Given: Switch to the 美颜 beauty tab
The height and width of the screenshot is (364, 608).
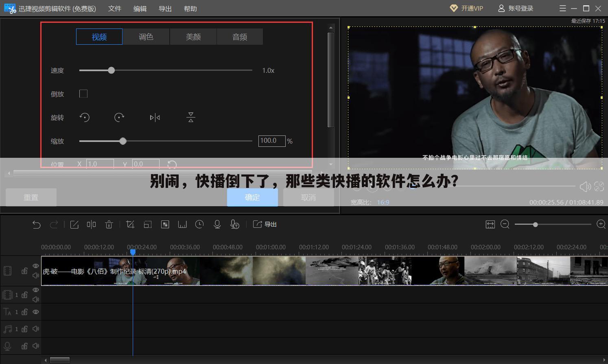Looking at the screenshot, I should pyautogui.click(x=193, y=37).
